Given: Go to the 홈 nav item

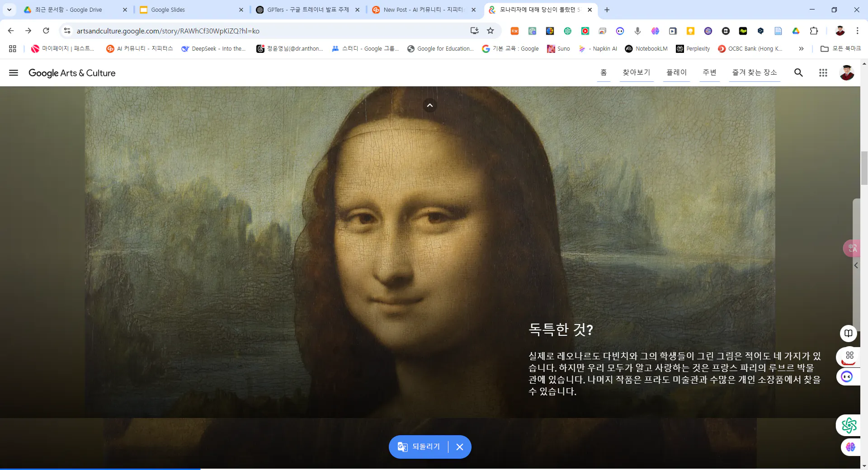Looking at the screenshot, I should pyautogui.click(x=604, y=72).
